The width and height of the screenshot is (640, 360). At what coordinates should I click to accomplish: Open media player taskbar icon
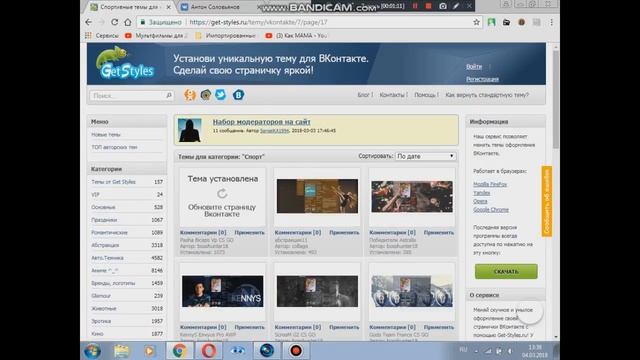click(x=150, y=351)
